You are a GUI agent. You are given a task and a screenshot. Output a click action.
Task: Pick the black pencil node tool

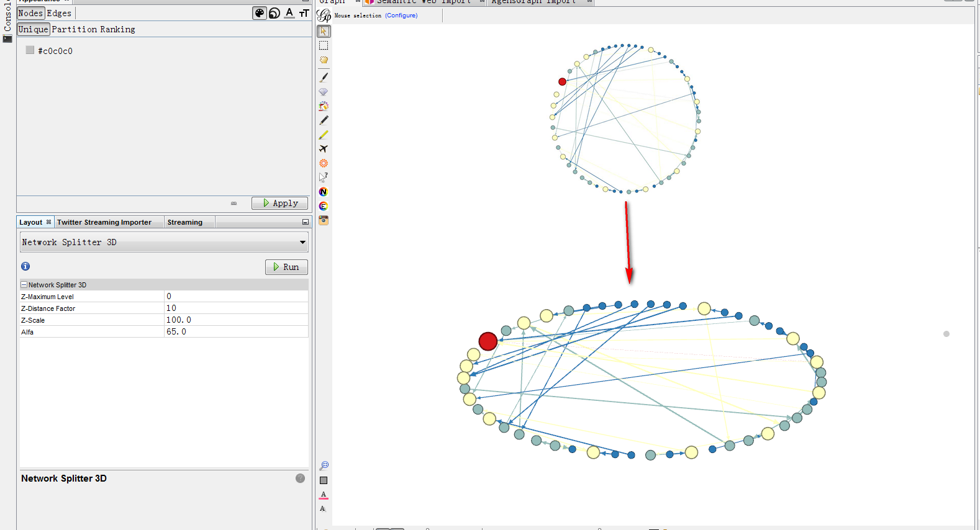tap(324, 120)
